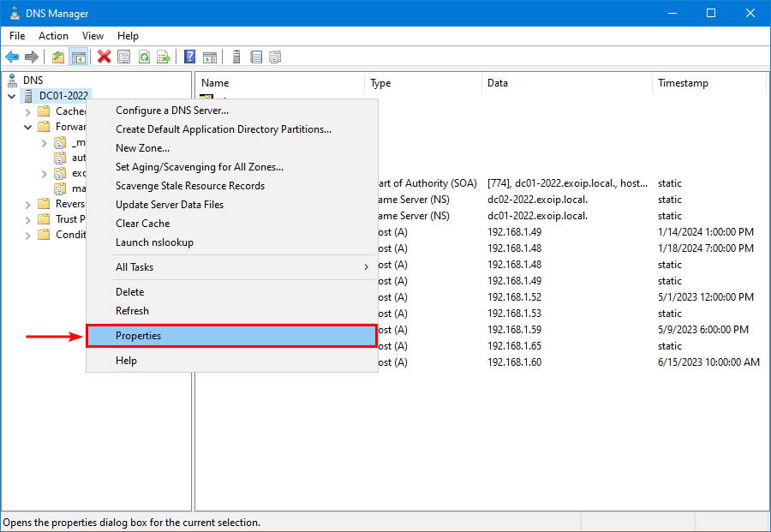Click the green Refresh toolbar icon

[144, 57]
